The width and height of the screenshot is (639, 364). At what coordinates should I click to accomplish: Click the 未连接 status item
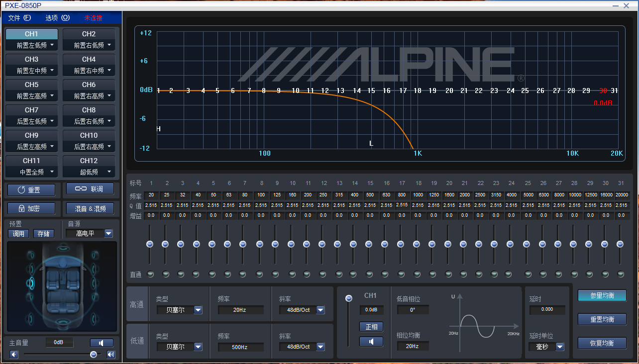(93, 18)
